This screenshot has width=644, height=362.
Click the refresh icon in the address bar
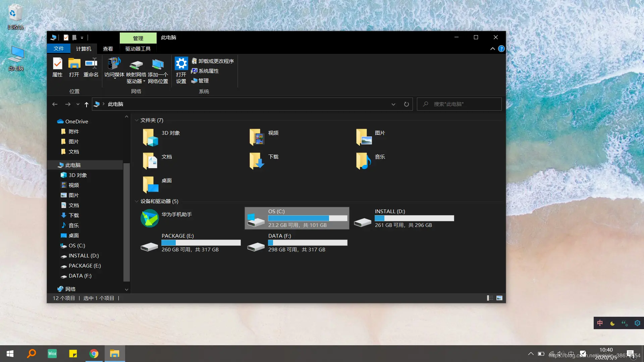[406, 104]
